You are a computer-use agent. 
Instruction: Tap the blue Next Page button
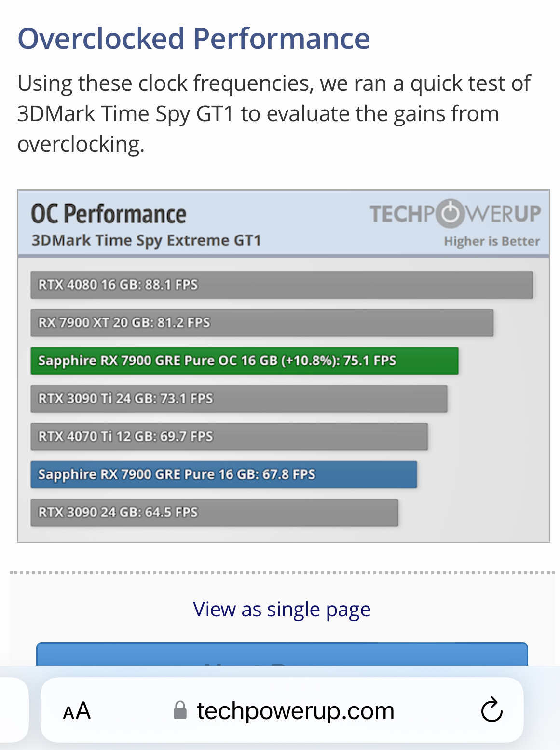282,654
